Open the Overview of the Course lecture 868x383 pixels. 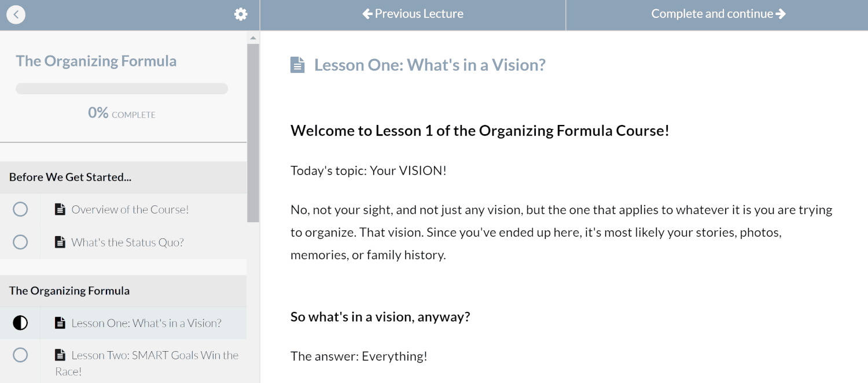(x=130, y=209)
